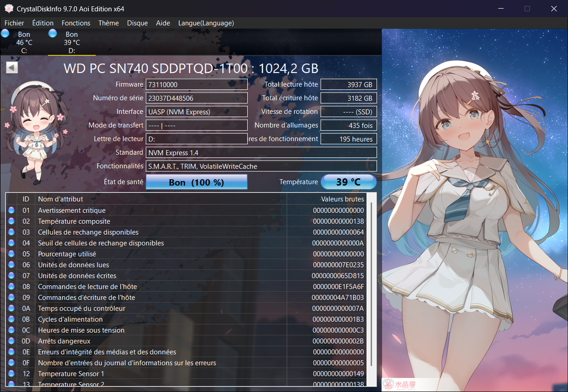Select the Avertissement critique row text
The image size is (568, 392).
tap(72, 210)
